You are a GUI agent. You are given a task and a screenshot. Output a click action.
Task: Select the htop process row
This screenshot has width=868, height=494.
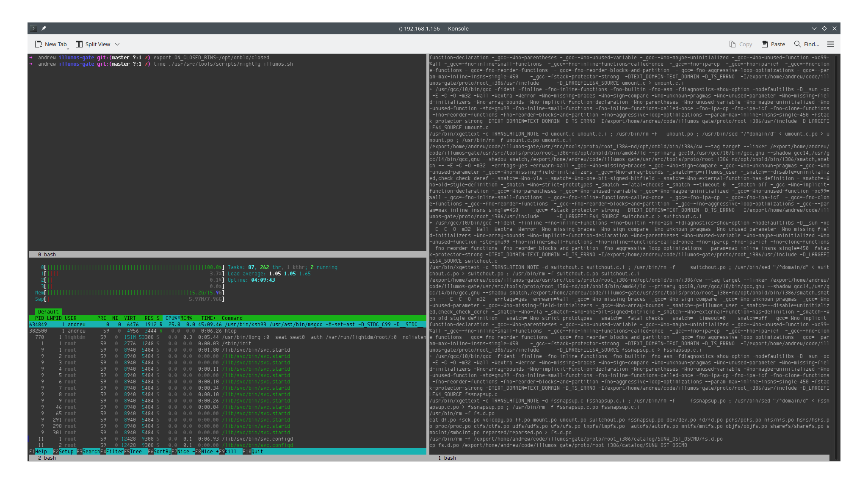tap(227, 331)
